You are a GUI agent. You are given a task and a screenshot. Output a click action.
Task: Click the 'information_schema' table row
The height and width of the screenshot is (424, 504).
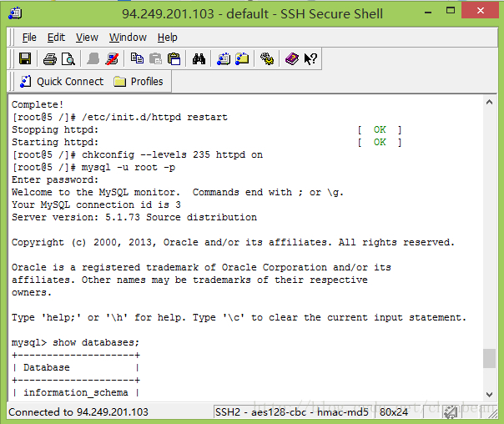point(76,393)
